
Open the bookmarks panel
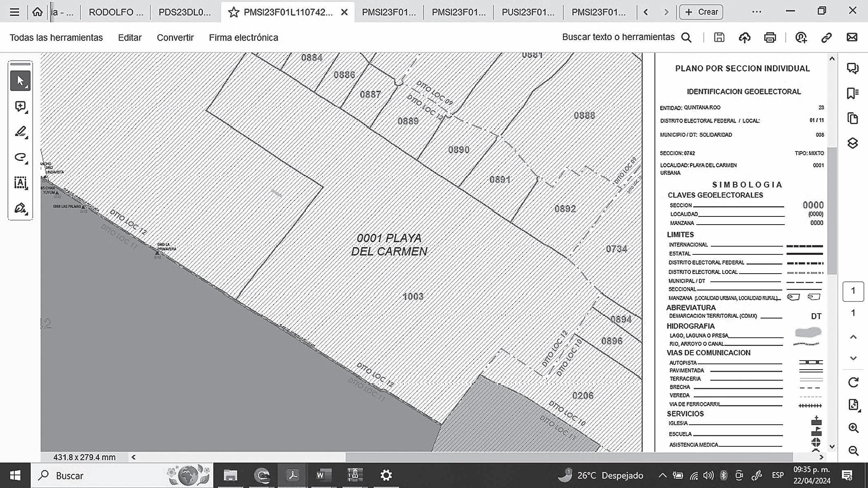(x=852, y=94)
